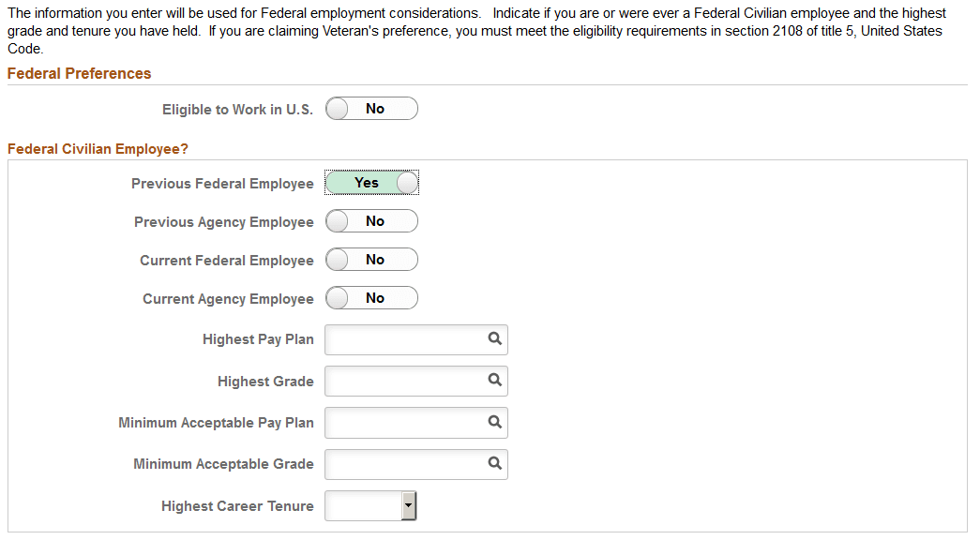Switch Current Federal Employee to Yes
The width and height of the screenshot is (980, 540).
371,259
